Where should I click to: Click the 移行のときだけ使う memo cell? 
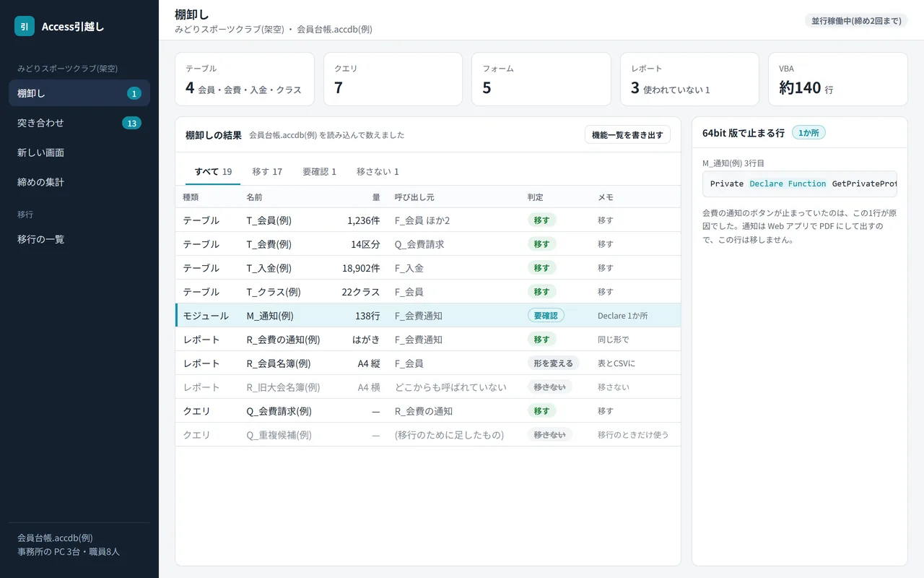click(633, 435)
